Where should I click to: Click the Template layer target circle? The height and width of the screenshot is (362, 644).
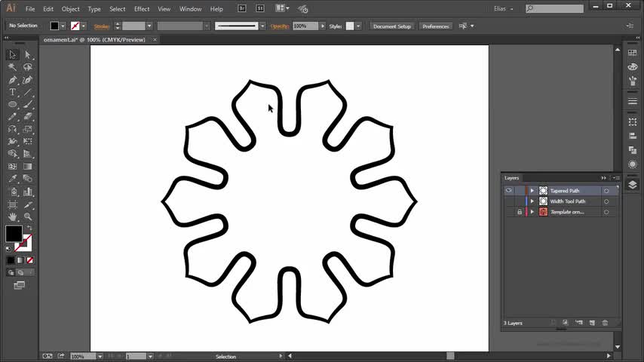(x=606, y=212)
